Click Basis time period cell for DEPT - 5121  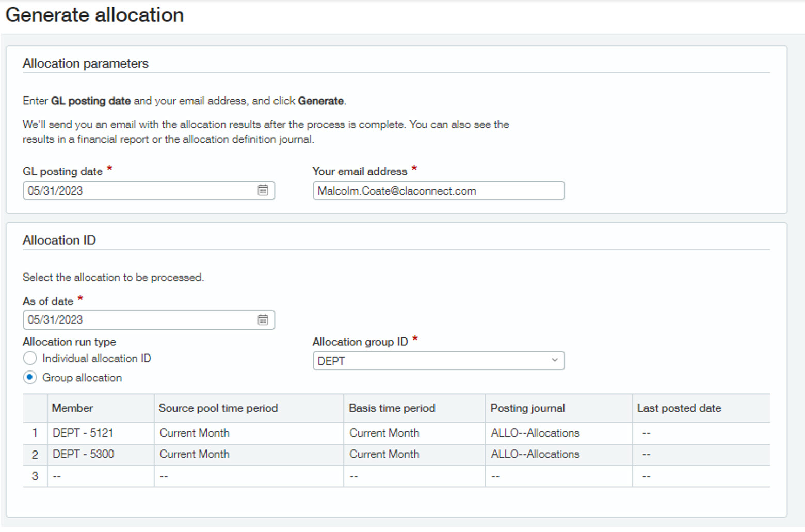[384, 433]
